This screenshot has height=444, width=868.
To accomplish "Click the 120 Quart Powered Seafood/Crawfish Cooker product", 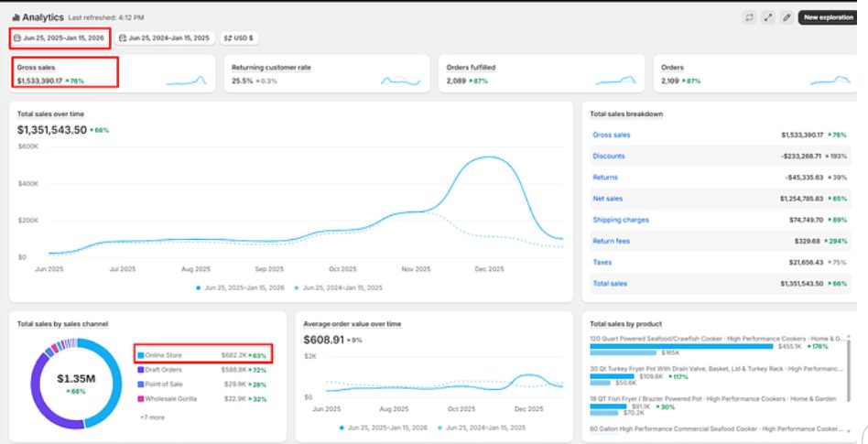I will pyautogui.click(x=717, y=338).
